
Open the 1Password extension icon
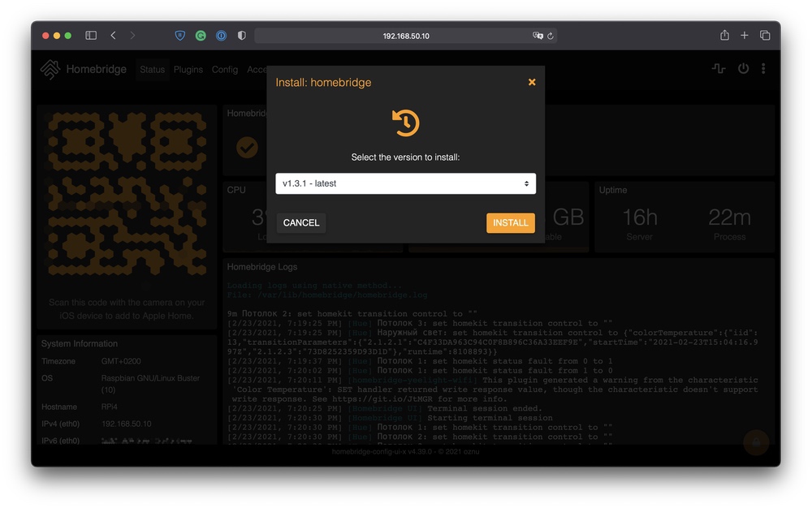tap(221, 35)
